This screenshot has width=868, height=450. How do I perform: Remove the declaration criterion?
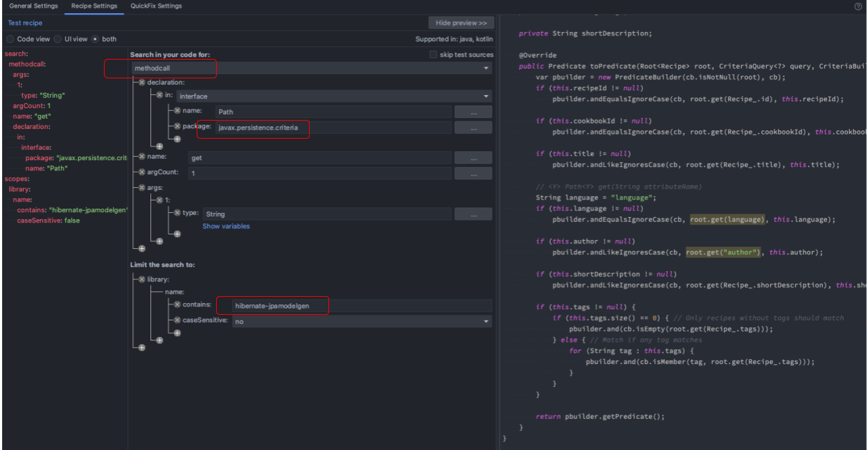[x=141, y=82]
